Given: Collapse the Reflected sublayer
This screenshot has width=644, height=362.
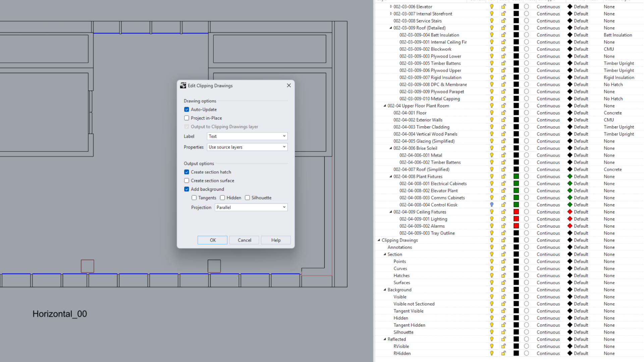Looking at the screenshot, I should coord(385,339).
